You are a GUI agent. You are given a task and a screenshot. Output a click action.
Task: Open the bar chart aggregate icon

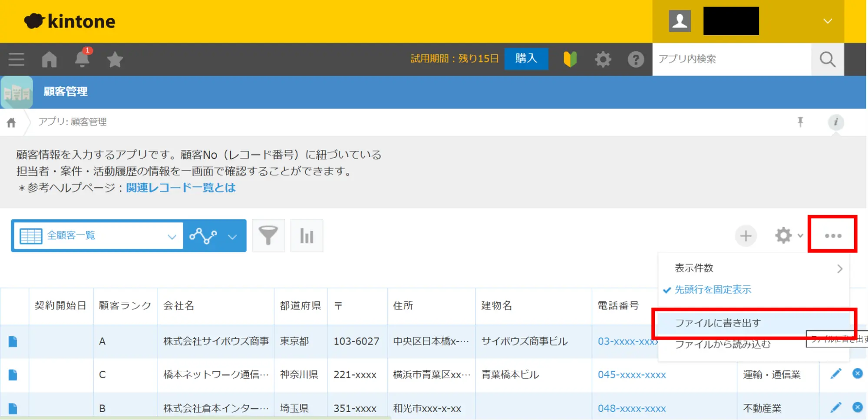[307, 236]
